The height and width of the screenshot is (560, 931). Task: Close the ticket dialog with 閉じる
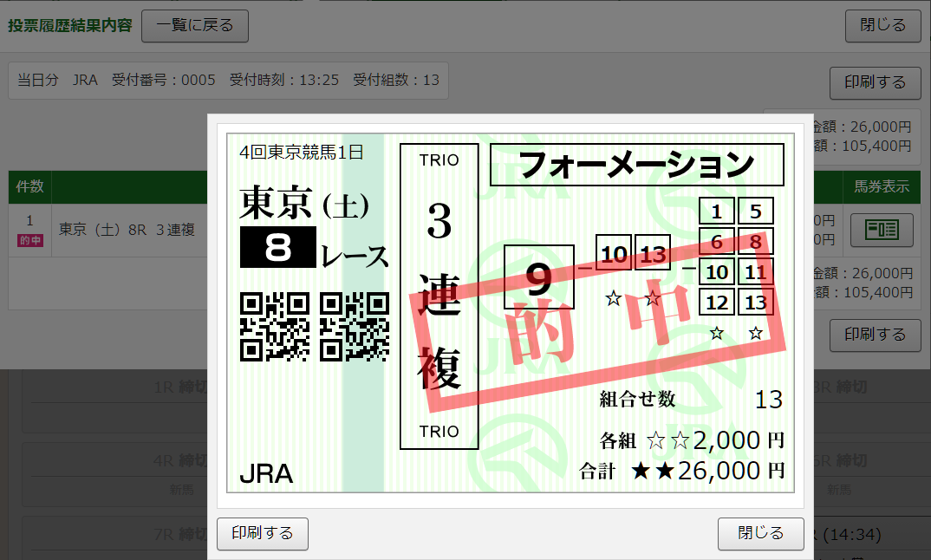click(x=760, y=533)
